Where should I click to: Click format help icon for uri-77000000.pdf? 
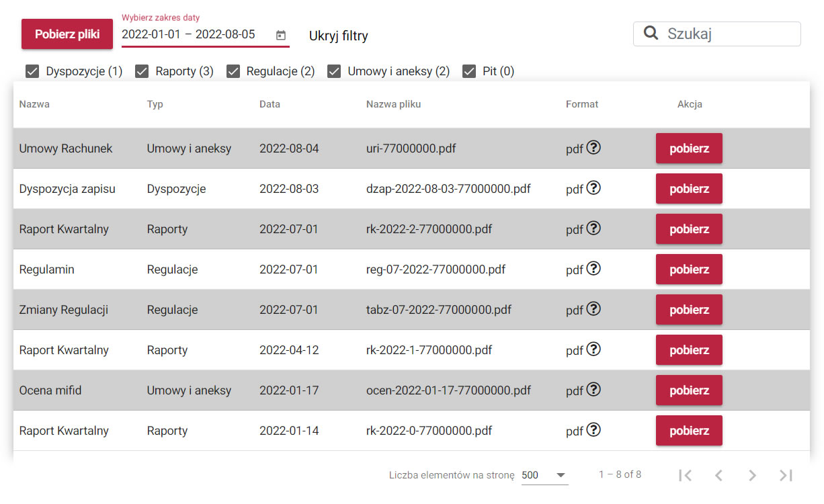(593, 148)
